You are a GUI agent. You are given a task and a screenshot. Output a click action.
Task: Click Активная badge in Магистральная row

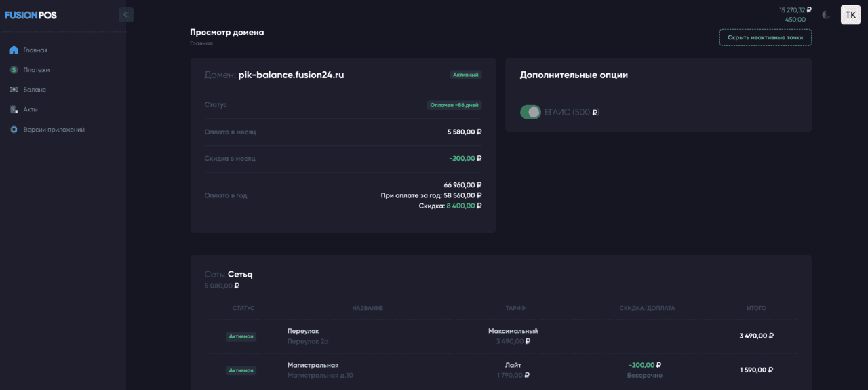point(241,370)
